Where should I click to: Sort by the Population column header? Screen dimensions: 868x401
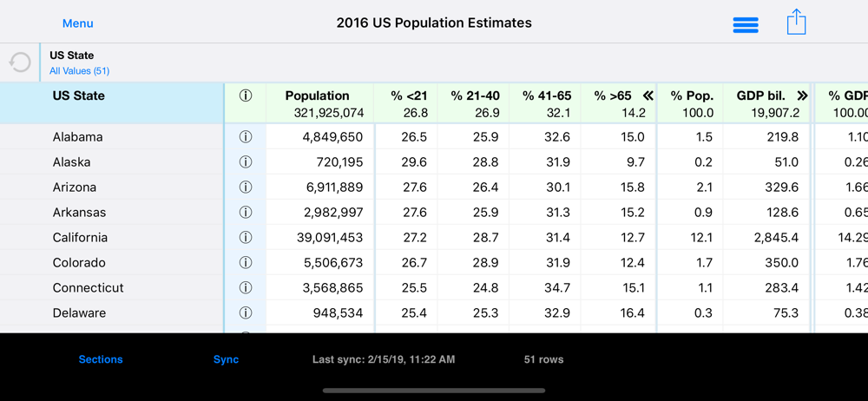(318, 96)
